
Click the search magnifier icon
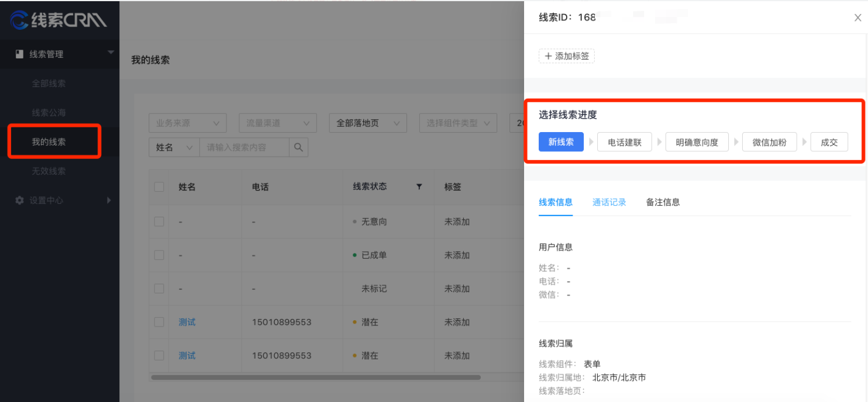coord(298,147)
